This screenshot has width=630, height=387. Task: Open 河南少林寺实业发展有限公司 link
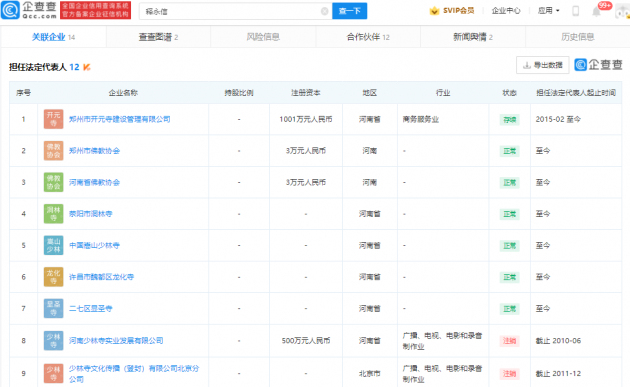point(116,340)
